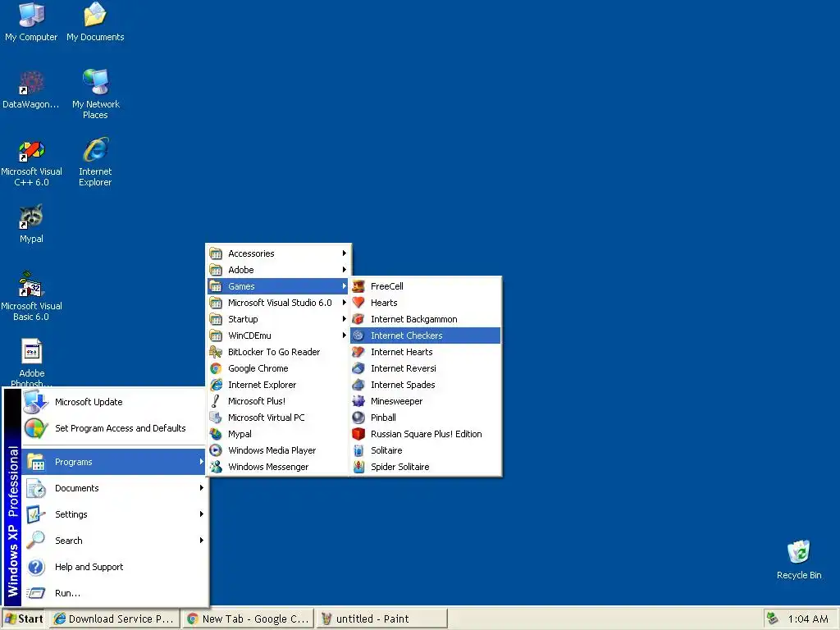This screenshot has height=630, width=840.
Task: Select Microsoft Visual C++ 6.0 desktop icon
Action: click(x=32, y=163)
